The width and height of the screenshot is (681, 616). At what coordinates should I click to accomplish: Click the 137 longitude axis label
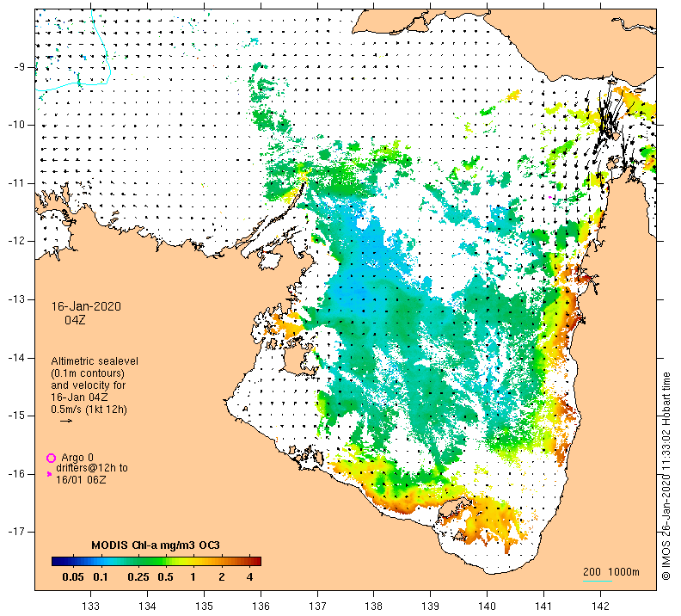(317, 606)
